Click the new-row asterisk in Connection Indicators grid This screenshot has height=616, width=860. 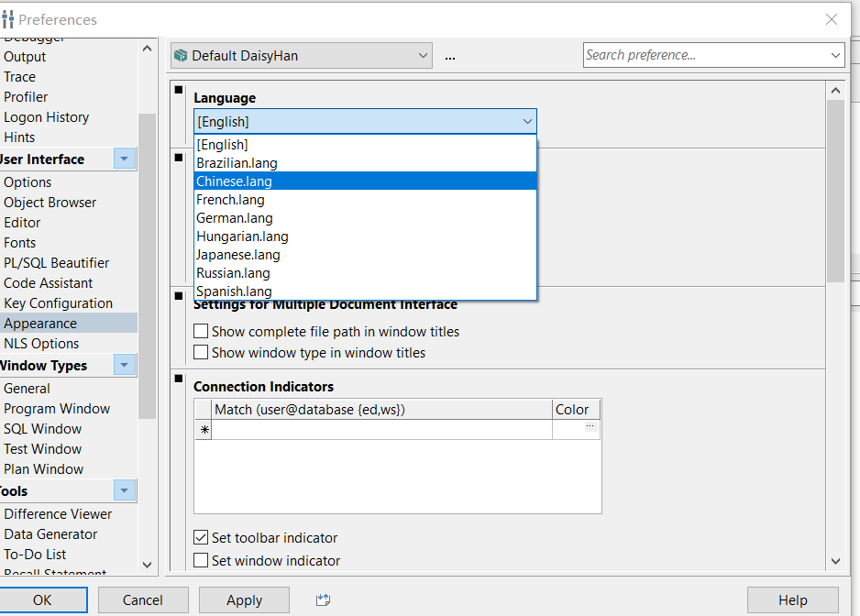coord(204,429)
